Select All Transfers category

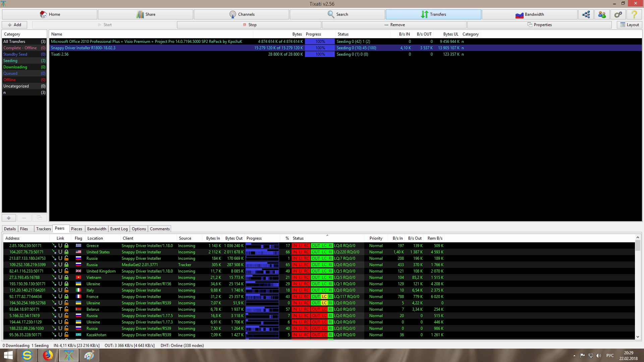pos(24,42)
